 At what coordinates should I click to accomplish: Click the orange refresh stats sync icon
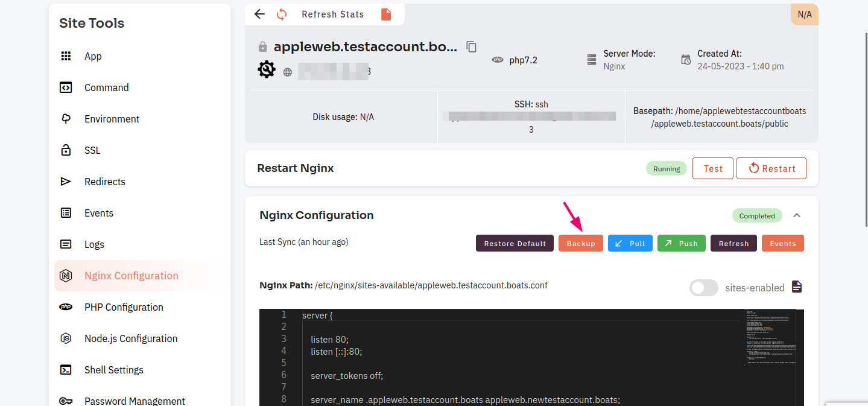pos(282,14)
